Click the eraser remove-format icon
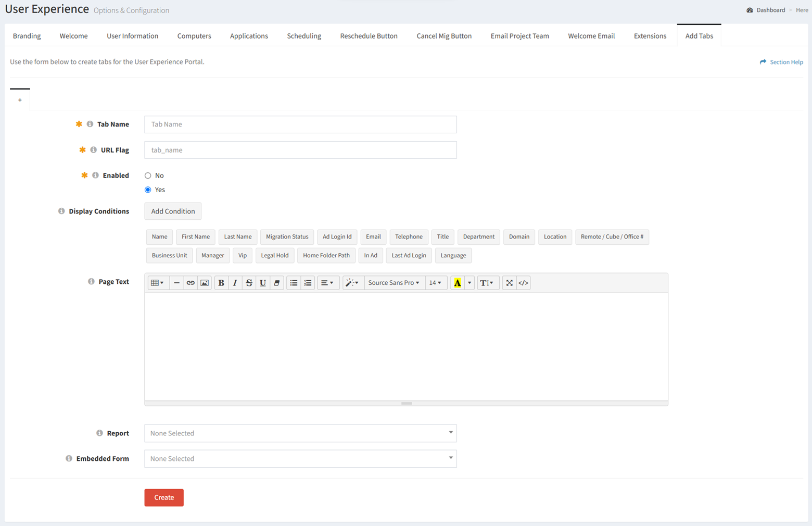The width and height of the screenshot is (812, 526). coord(277,283)
